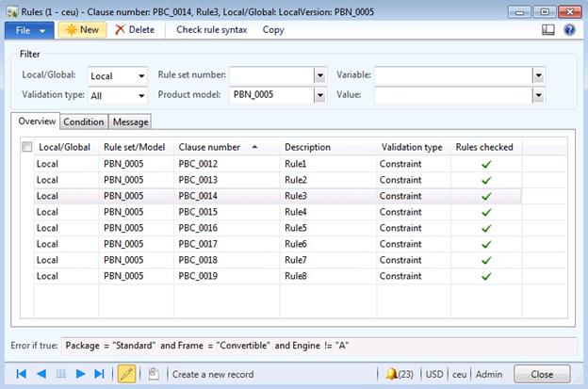
Task: Click the Variable filter input field
Action: pyautogui.click(x=454, y=75)
